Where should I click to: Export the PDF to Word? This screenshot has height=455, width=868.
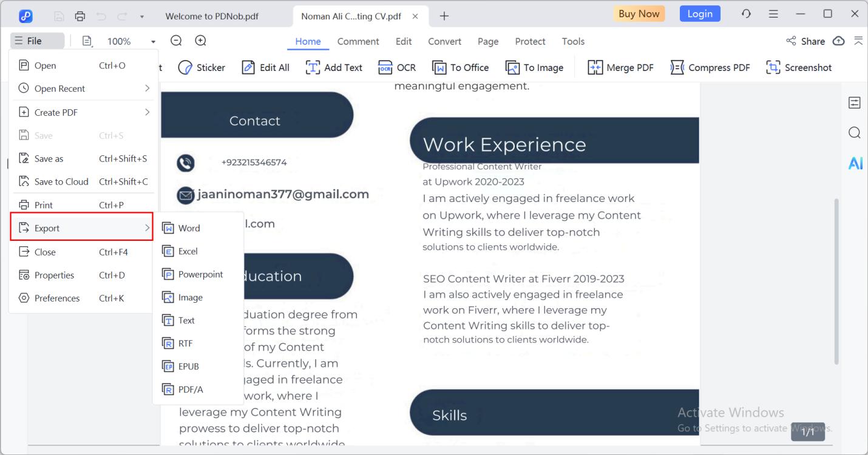pyautogui.click(x=198, y=228)
